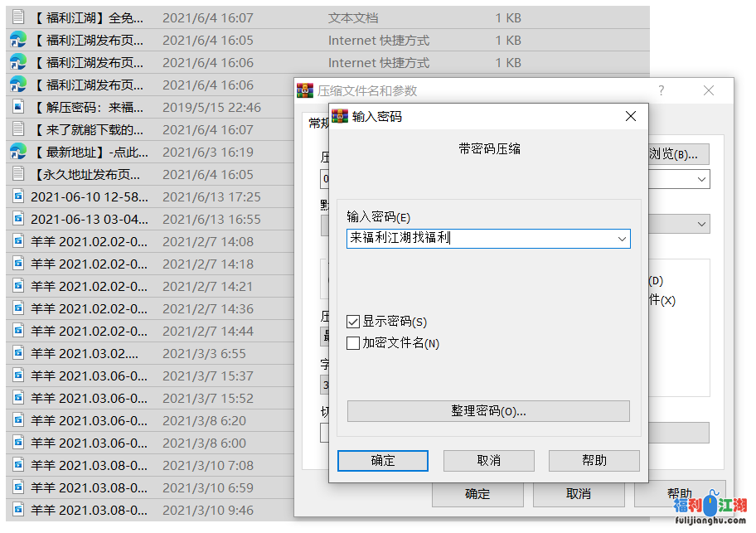Click the 整理密码(O)... button
The image size is (756, 533).
pyautogui.click(x=488, y=411)
